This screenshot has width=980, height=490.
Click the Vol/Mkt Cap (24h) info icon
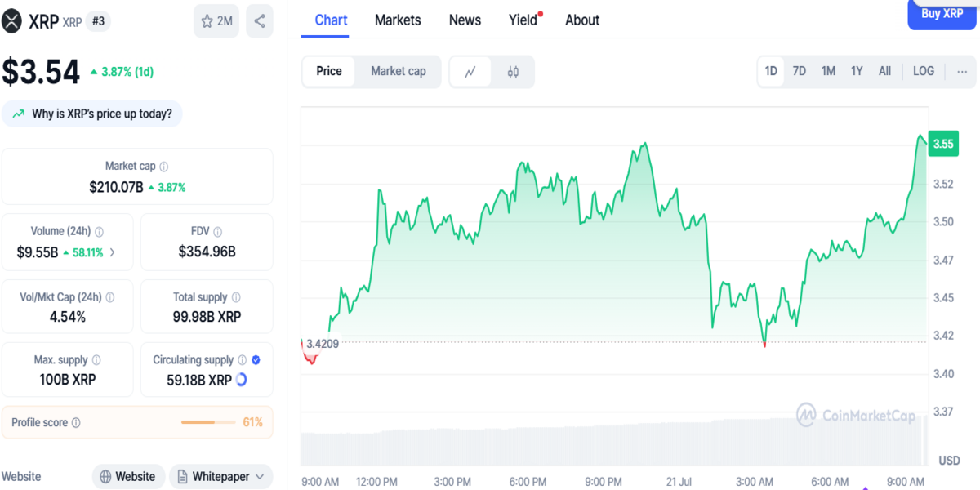coord(110,298)
